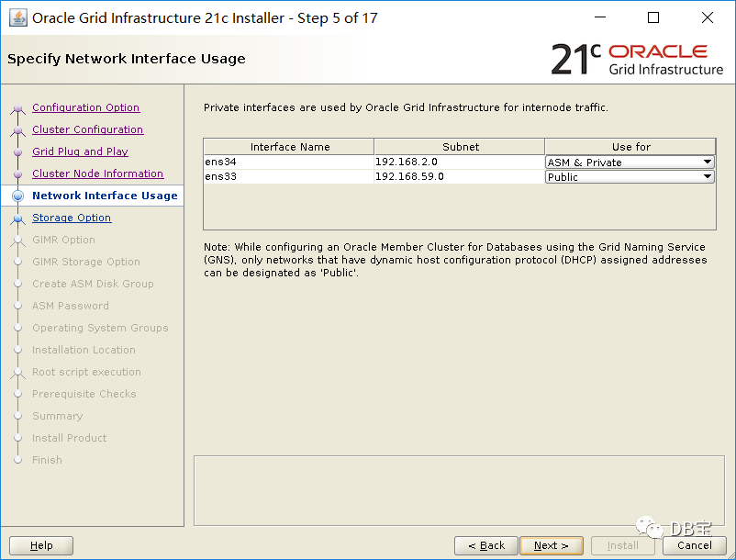
Task: Jump to Cluster Node Information step
Action: 97,174
